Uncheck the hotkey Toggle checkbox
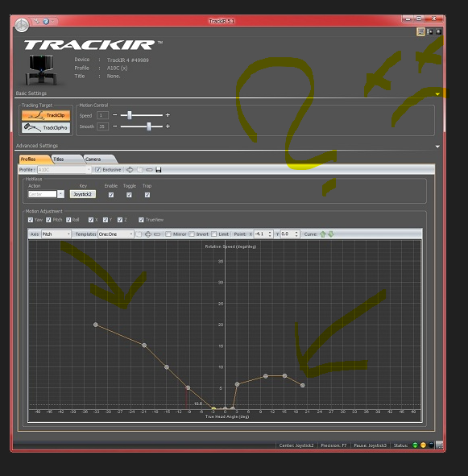 (129, 195)
